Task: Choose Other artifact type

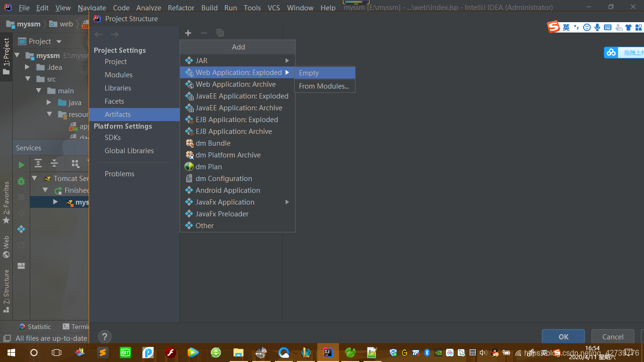Action: pos(238,225)
